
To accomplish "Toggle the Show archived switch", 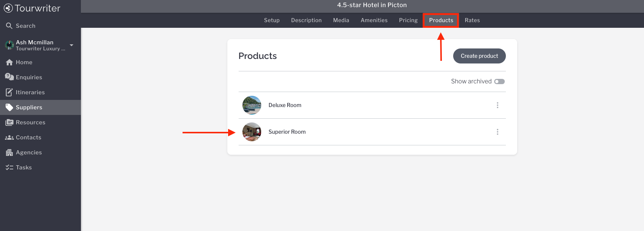I will [499, 82].
